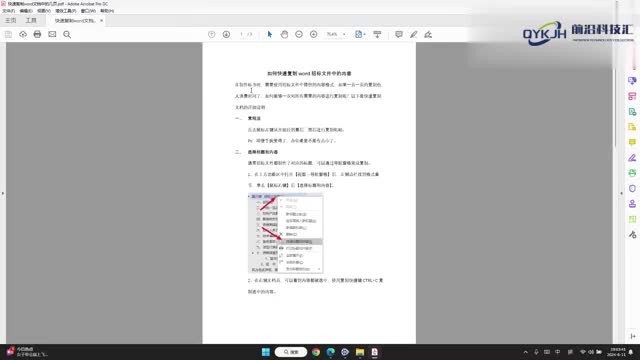The height and width of the screenshot is (360, 640).
Task: Zoom out with minus circle icon
Action: [x=299, y=34]
